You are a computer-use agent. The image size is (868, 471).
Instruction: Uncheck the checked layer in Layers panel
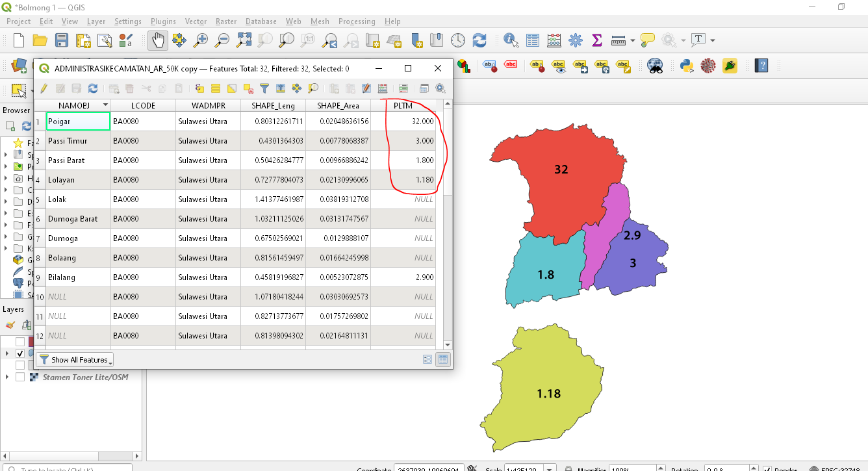[x=20, y=353]
